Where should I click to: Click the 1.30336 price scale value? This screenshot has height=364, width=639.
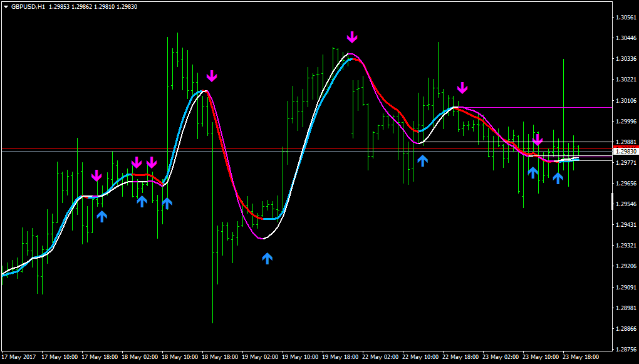tap(626, 59)
